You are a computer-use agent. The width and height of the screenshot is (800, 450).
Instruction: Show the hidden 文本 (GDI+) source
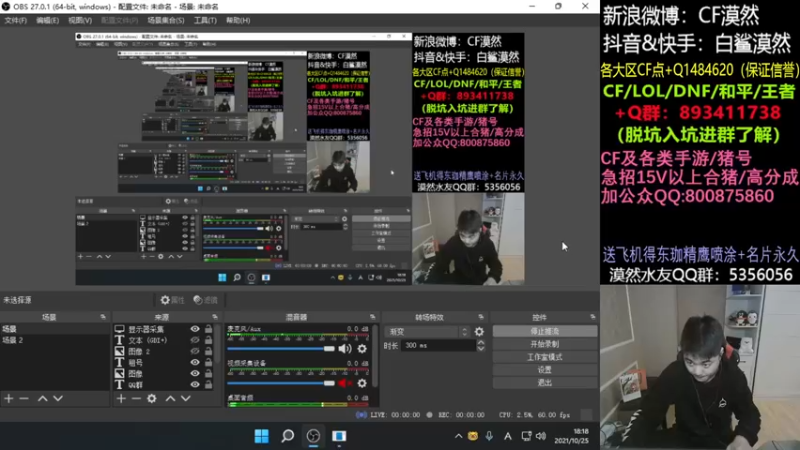(195, 340)
